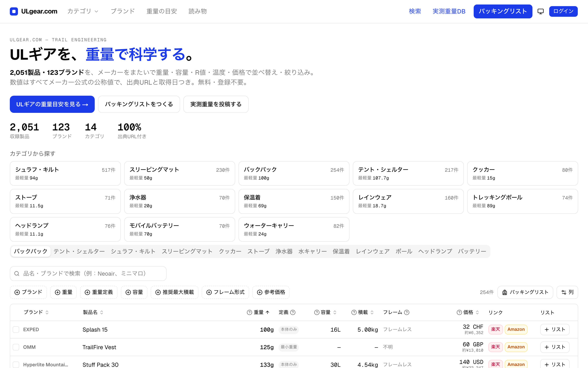The height and width of the screenshot is (368, 588).
Task: Open the 重量 filter dropdown
Action: pos(63,292)
